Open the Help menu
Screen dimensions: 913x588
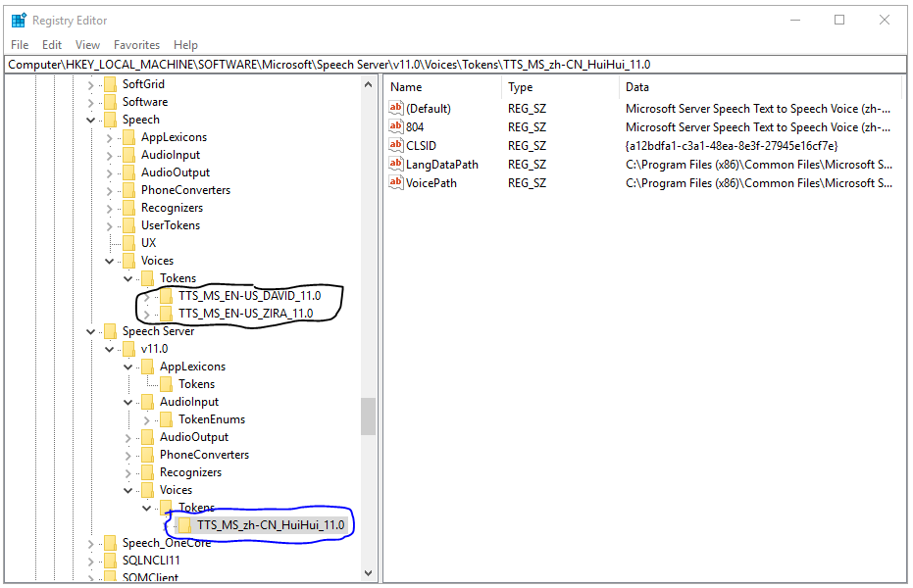(185, 45)
